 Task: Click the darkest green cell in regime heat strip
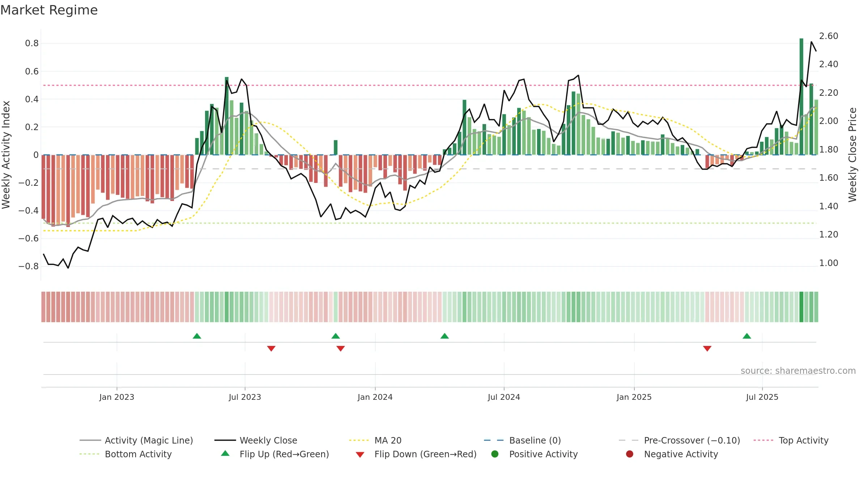801,307
